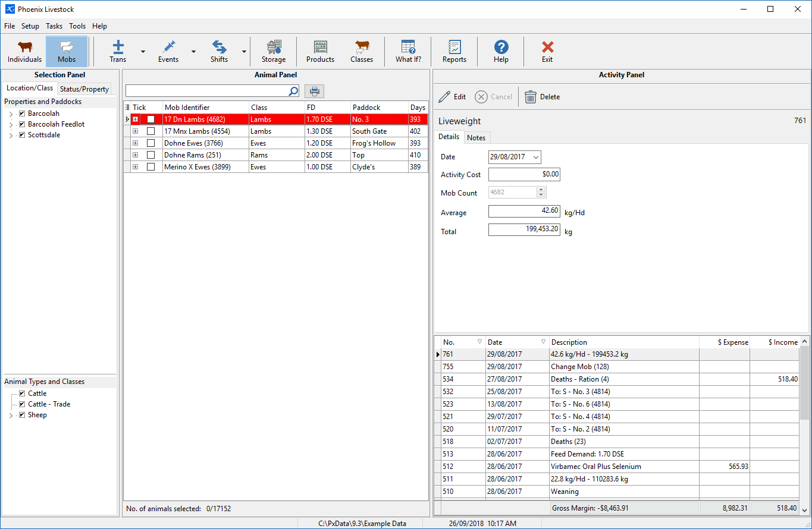Open the Tools menu
The image size is (812, 529).
pos(77,26)
